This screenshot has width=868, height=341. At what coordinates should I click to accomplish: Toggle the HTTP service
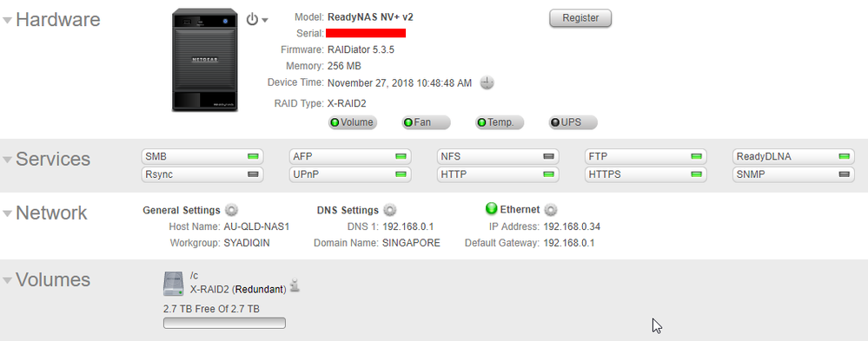pyautogui.click(x=498, y=174)
